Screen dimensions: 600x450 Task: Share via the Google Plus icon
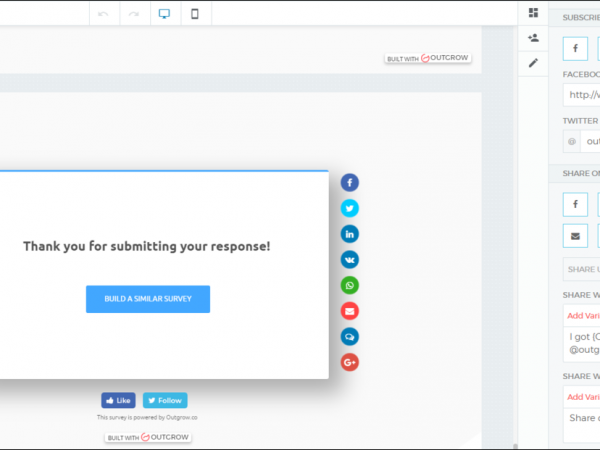pyautogui.click(x=349, y=362)
